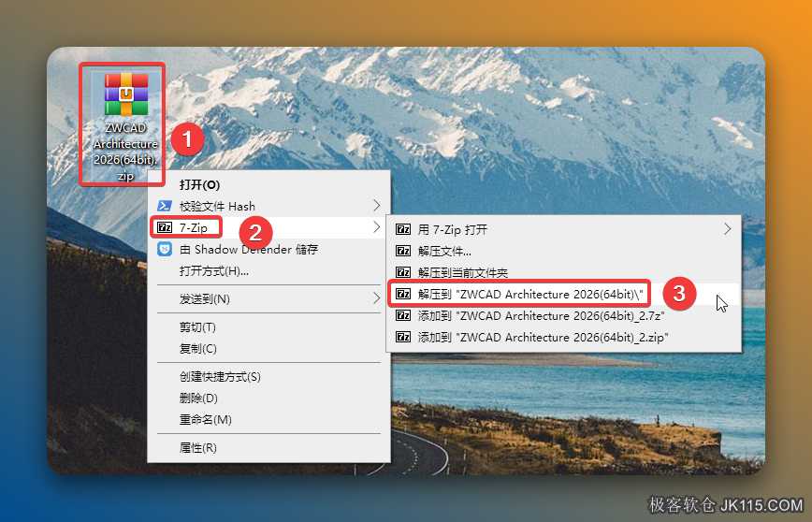Viewport: 812px width, 522px height.
Task: Open the 7-Zip submenu entry
Action: tap(268, 227)
